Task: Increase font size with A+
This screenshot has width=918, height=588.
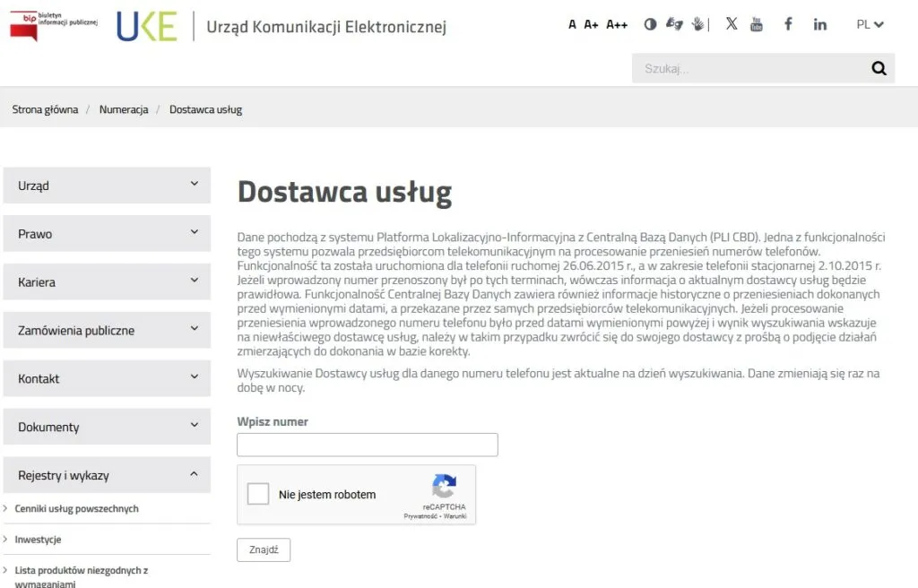Action: click(x=592, y=24)
